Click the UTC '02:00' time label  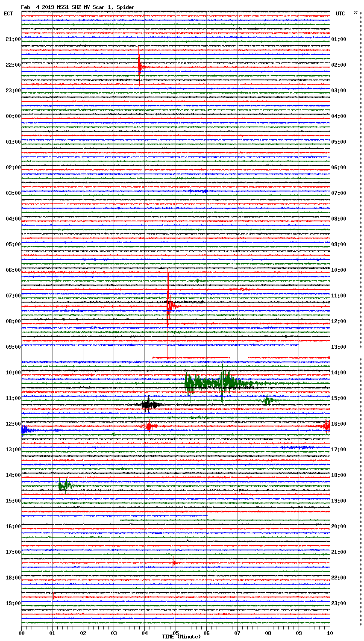(x=339, y=65)
